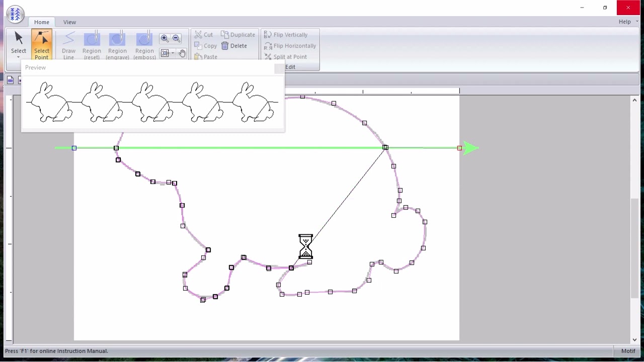Open the zoom-fit options dropdown arrow

point(173,53)
